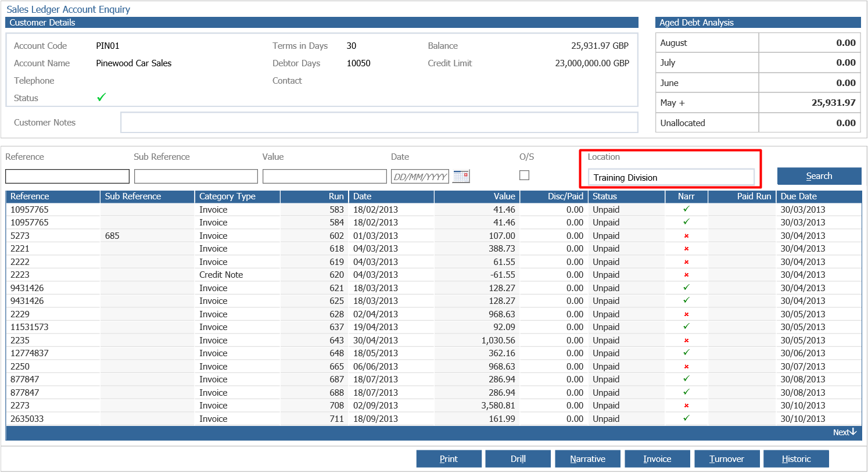Screen dimensions: 868x473
Task: Click account name Pinewood Car Sales
Action: pos(134,63)
